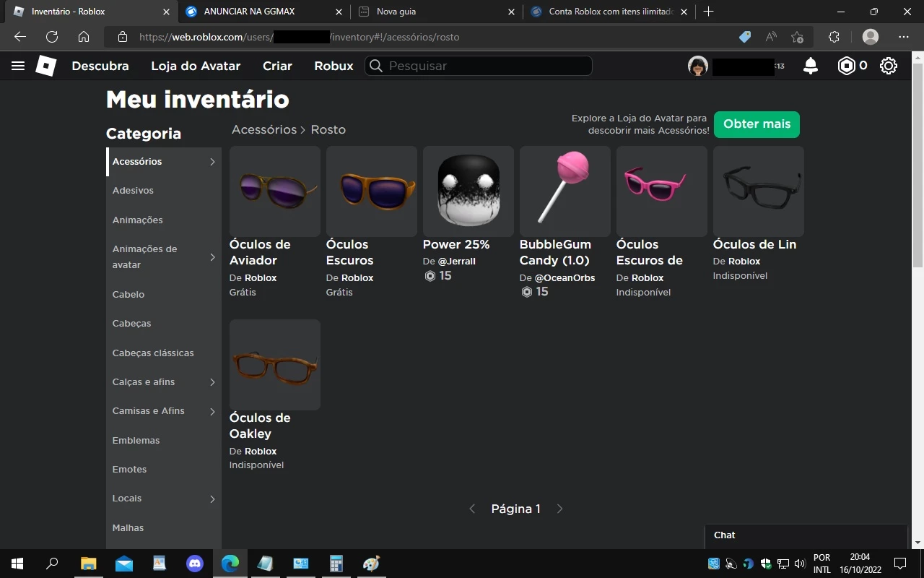Image resolution: width=924 pixels, height=578 pixels.
Task: Click in the Pesquisar search field
Action: 479,66
